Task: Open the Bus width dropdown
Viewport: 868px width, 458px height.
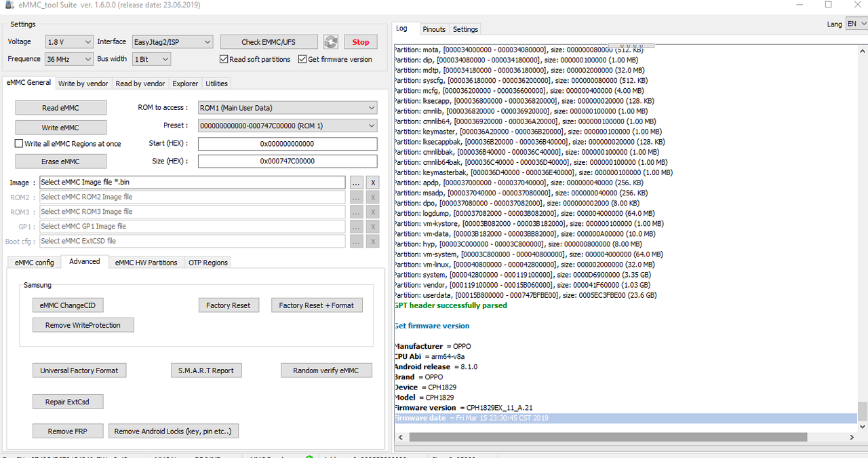Action: 151,59
